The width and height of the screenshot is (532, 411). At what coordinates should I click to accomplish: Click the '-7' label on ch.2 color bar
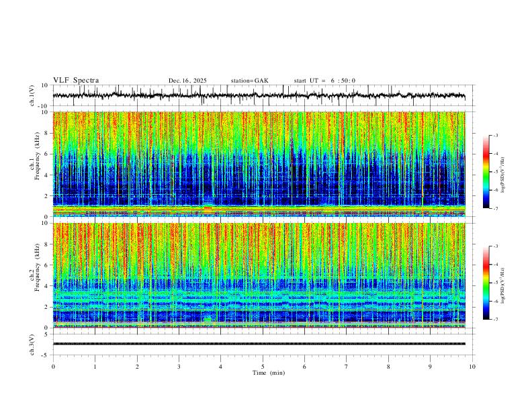495,320
